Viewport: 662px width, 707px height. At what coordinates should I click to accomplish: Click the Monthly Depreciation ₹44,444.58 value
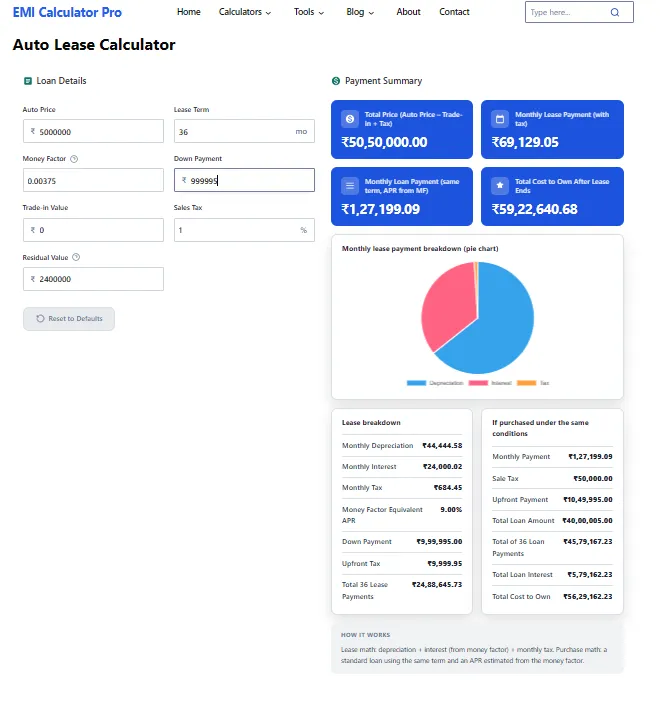pos(442,445)
